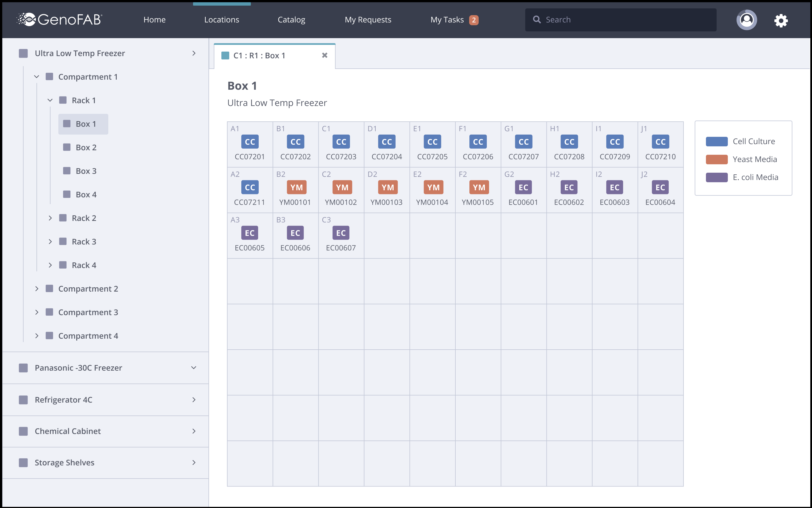
Task: Collapse Compartment 1 tree node
Action: pos(37,77)
